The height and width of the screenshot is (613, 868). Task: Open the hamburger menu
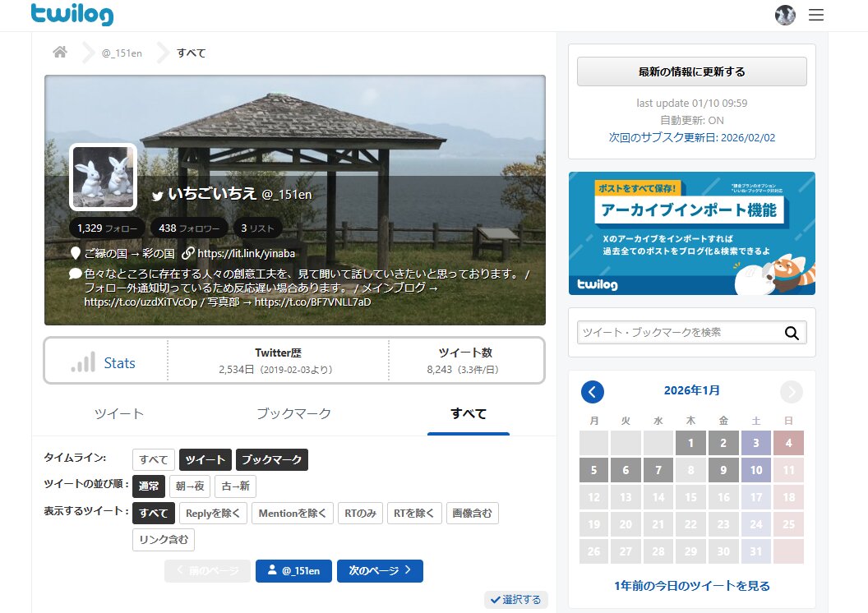click(x=815, y=15)
